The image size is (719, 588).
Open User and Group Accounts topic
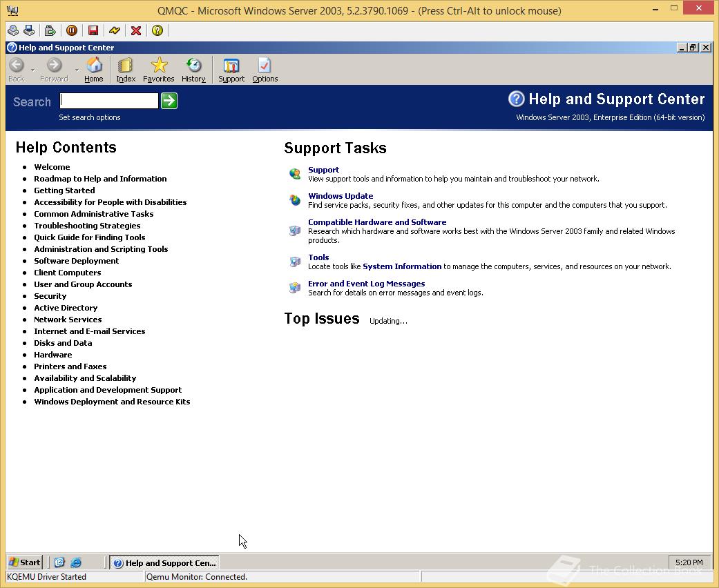coord(83,284)
